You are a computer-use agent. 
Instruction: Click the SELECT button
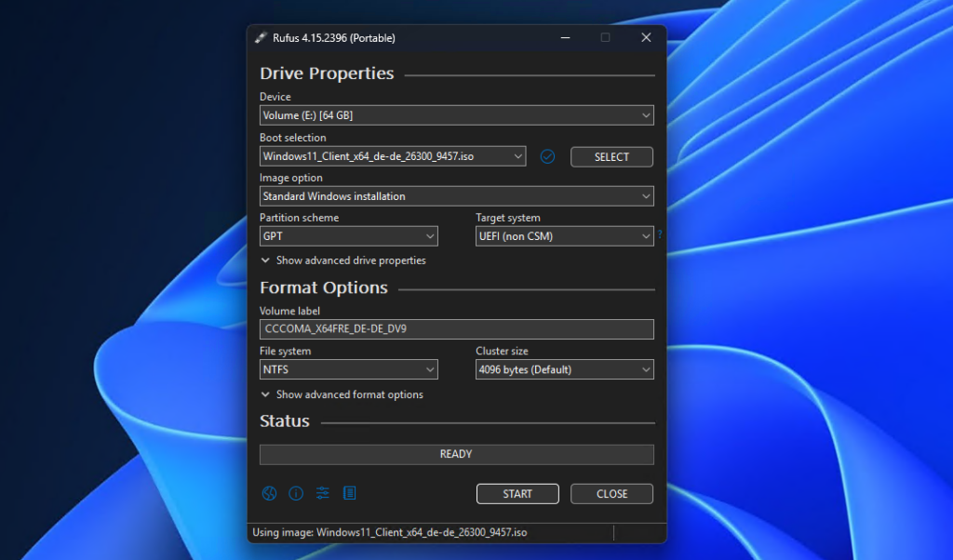pyautogui.click(x=611, y=156)
